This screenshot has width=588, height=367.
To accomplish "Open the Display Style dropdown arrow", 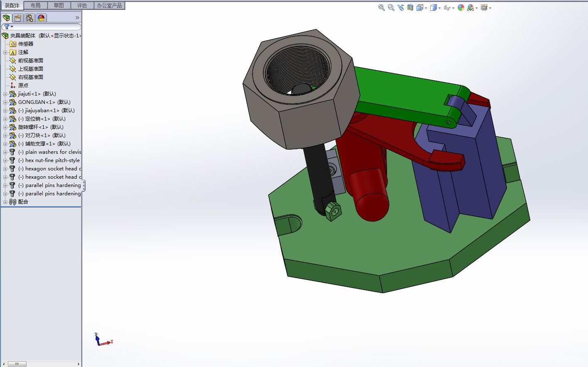I will pyautogui.click(x=439, y=8).
